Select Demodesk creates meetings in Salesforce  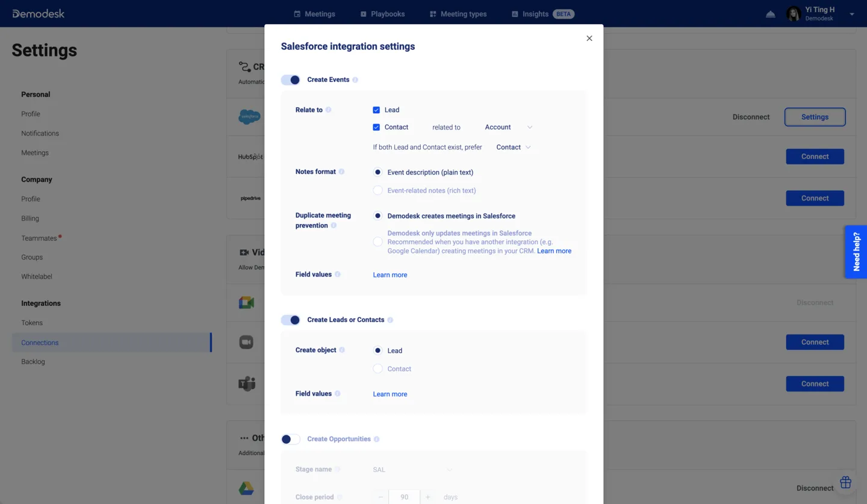pos(378,216)
